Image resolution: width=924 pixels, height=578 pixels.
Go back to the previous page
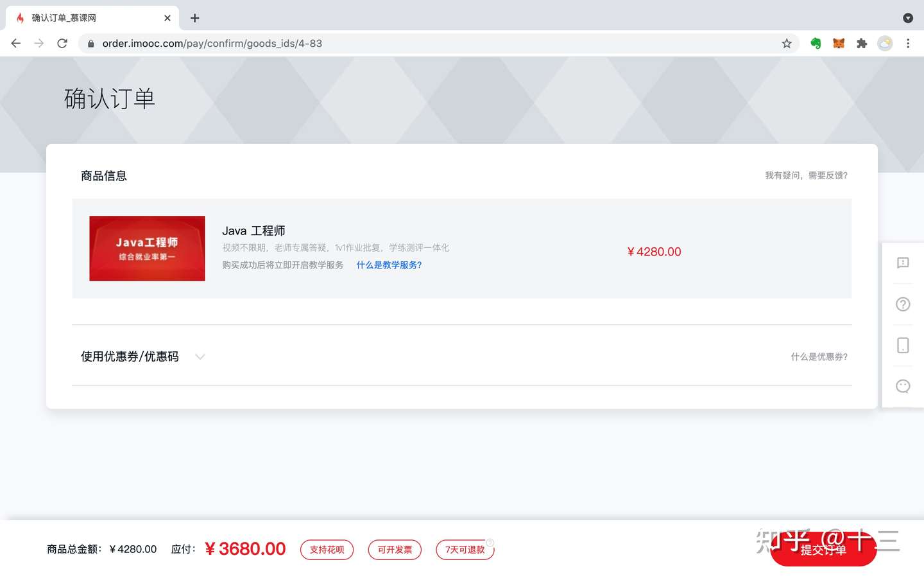pos(16,43)
